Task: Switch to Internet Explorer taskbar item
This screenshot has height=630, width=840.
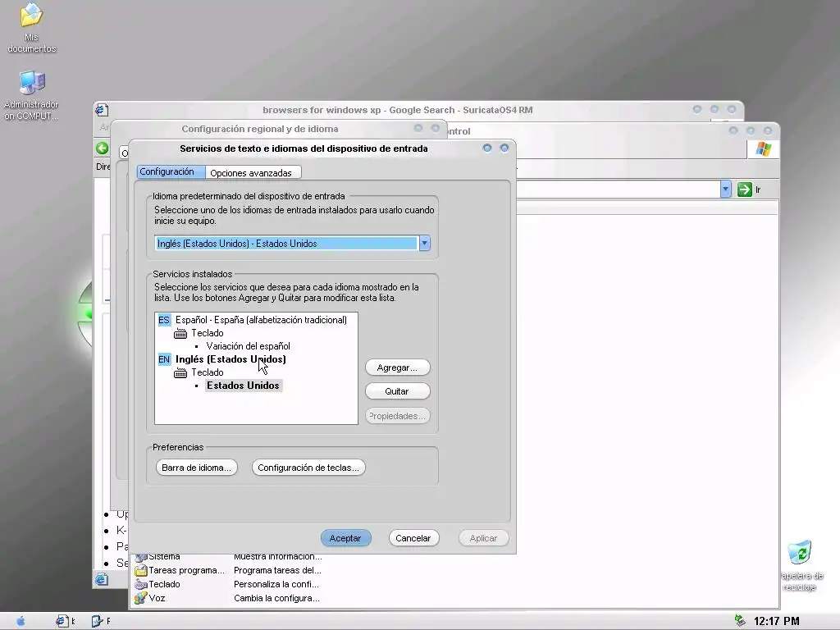Action: [66, 621]
